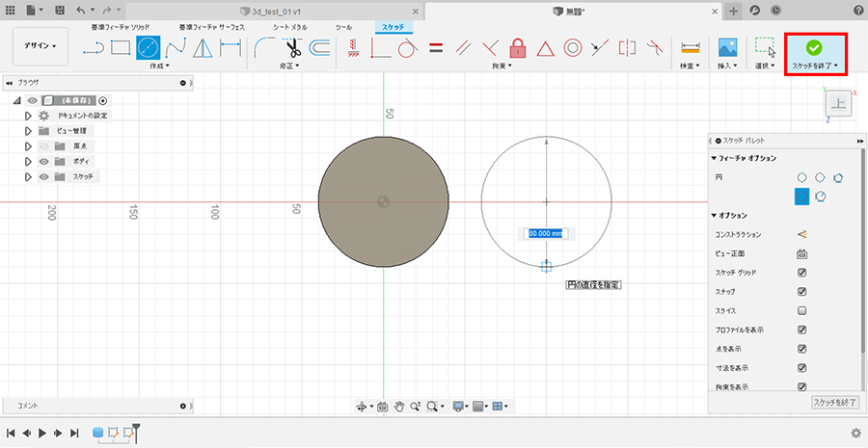The height and width of the screenshot is (448, 868).
Task: Switch to the シート メタル tab
Action: pyautogui.click(x=289, y=27)
